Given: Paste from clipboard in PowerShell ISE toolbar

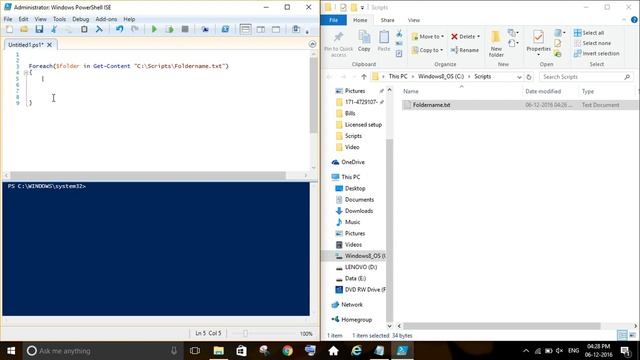Looking at the screenshot, I should 84,29.
